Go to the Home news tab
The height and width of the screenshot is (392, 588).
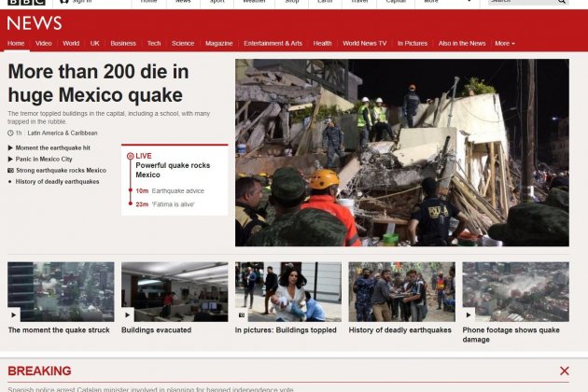click(x=16, y=44)
